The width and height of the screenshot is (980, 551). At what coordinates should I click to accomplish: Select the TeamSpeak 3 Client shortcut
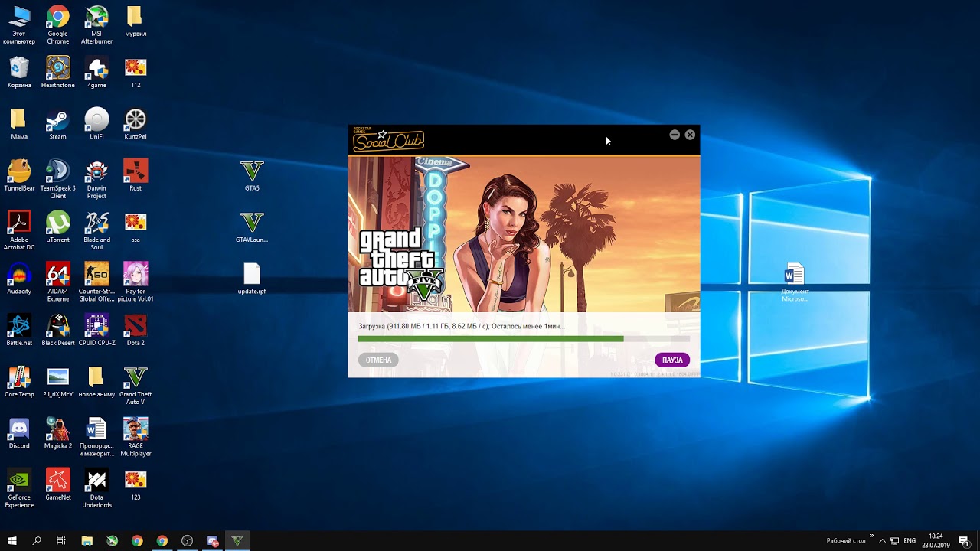click(57, 179)
